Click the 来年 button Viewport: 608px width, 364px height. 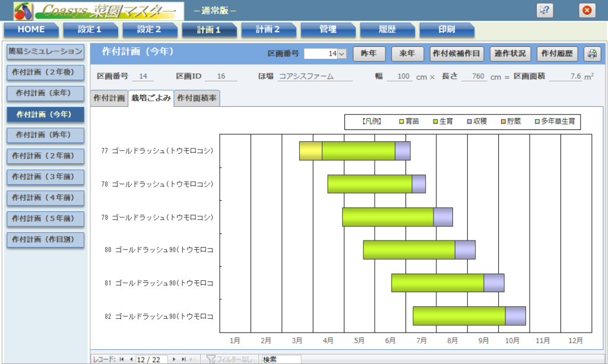pos(407,54)
